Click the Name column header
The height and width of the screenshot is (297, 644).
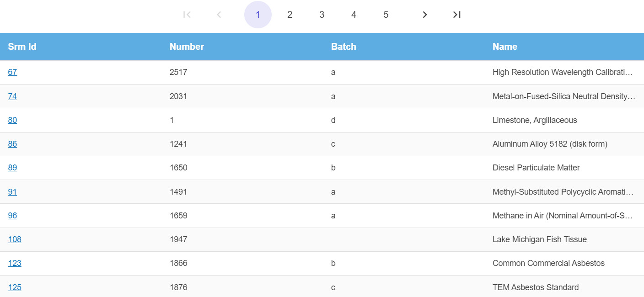tap(505, 47)
